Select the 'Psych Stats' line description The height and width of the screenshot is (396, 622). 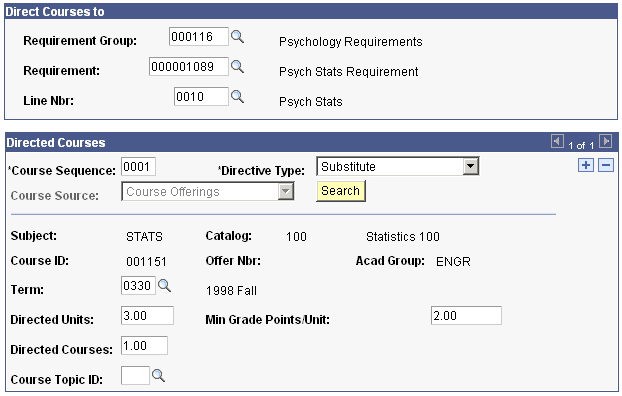pyautogui.click(x=311, y=102)
